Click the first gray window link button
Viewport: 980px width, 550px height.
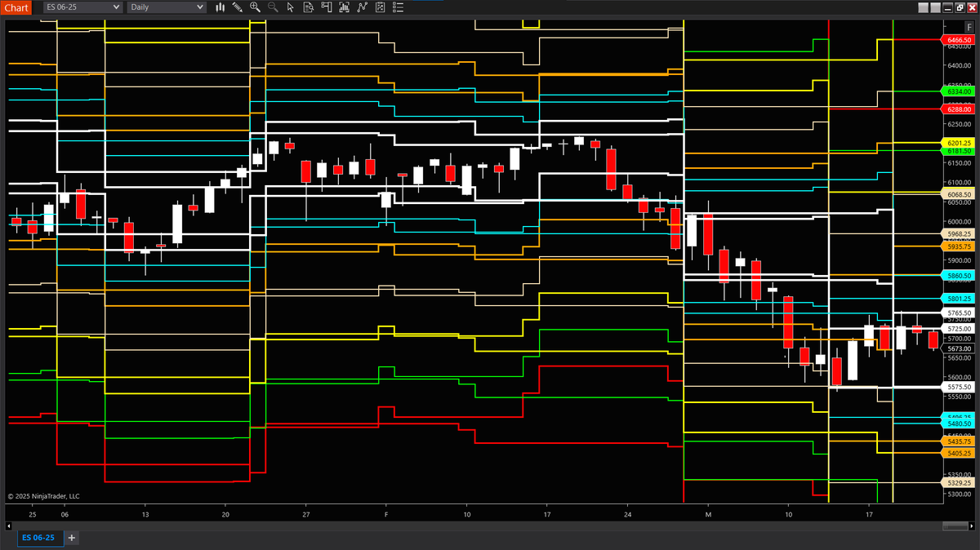pyautogui.click(x=924, y=7)
